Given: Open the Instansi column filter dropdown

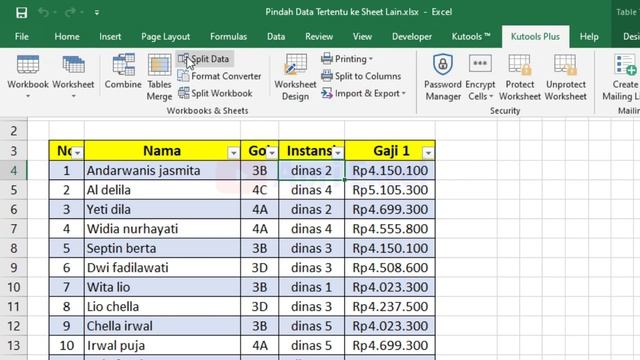Looking at the screenshot, I should tap(338, 153).
